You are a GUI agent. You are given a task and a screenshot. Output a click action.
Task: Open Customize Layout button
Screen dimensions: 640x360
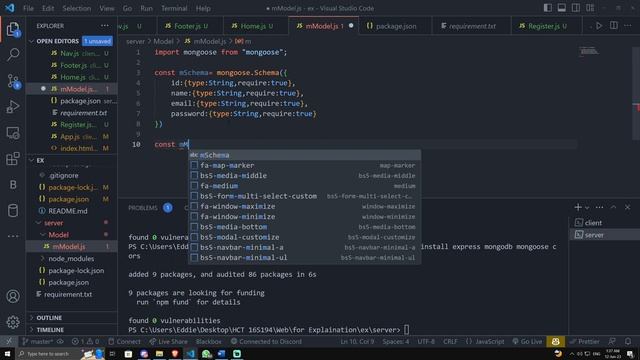click(590, 8)
